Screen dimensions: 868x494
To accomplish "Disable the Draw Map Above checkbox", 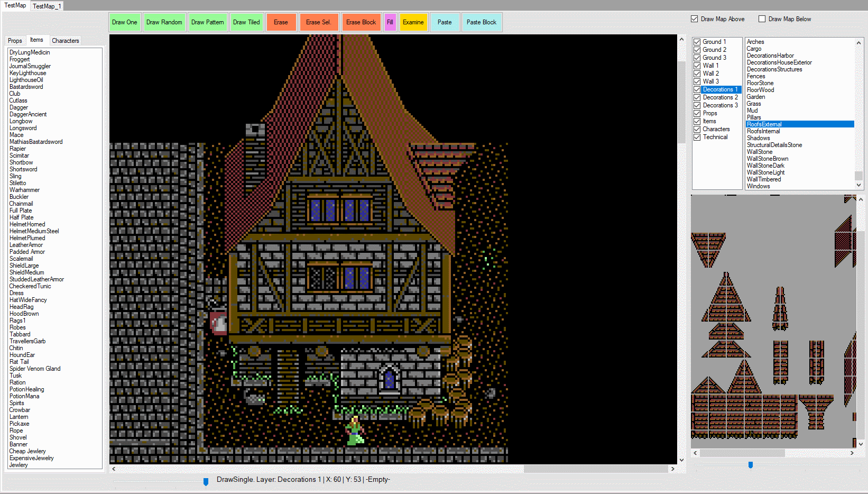I will tap(695, 19).
